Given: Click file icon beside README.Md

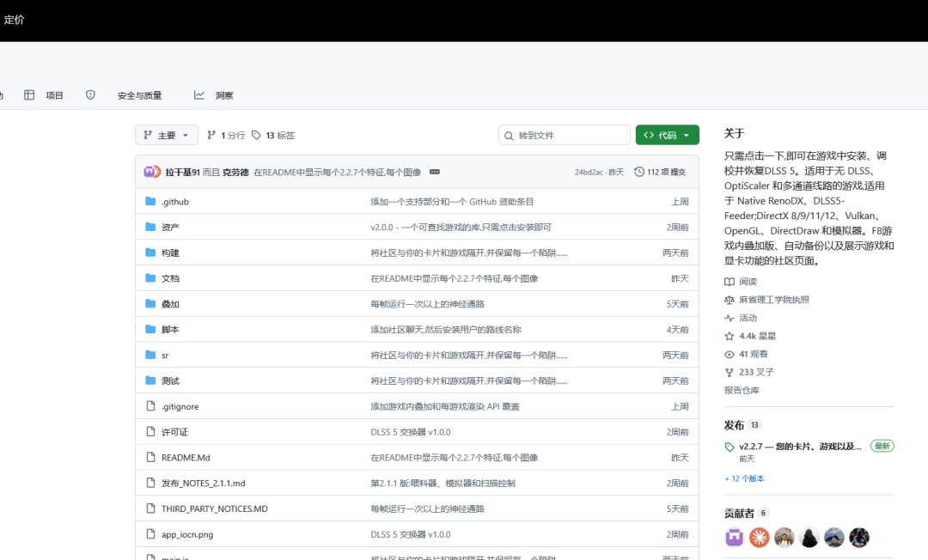Looking at the screenshot, I should (150, 457).
